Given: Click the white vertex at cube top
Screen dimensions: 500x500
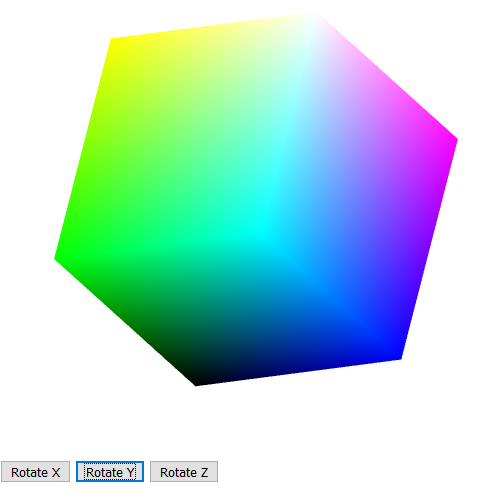Looking at the screenshot, I should 313,18.
